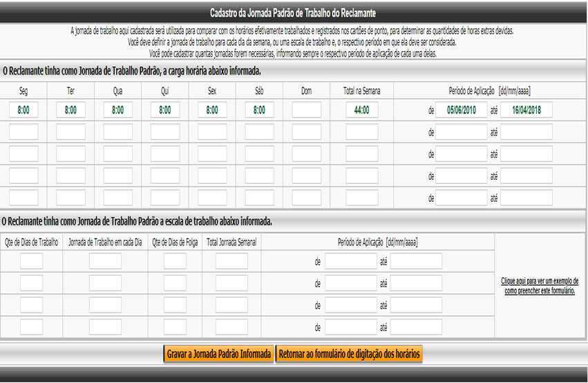Focus the Sáb hours field in first row
The height and width of the screenshot is (383, 588).
click(259, 110)
